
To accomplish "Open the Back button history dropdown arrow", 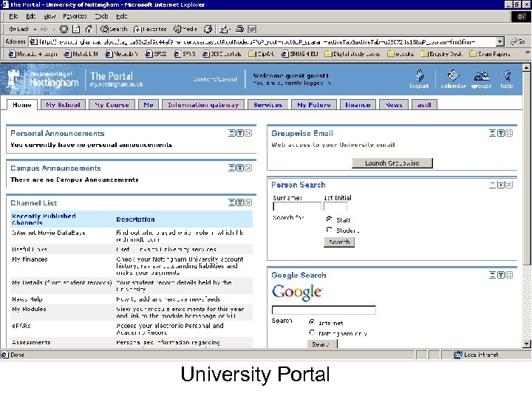I will [35, 30].
